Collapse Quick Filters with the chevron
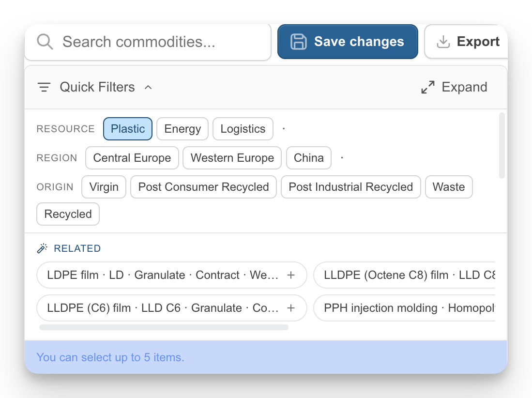 point(148,87)
